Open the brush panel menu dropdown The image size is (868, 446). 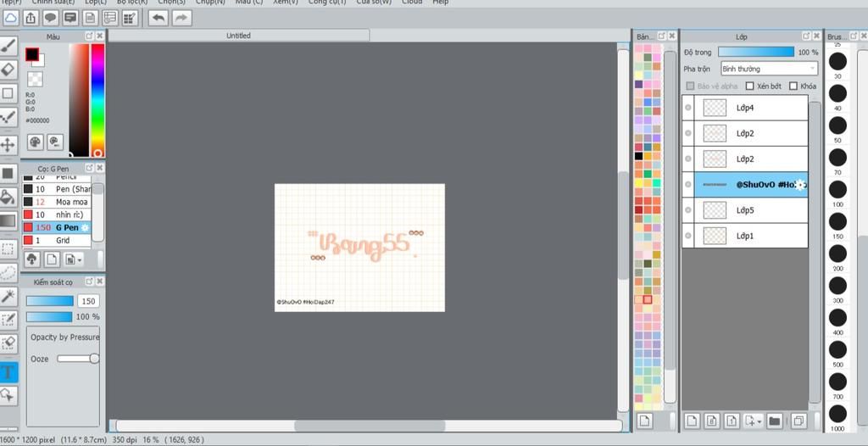[x=81, y=259]
